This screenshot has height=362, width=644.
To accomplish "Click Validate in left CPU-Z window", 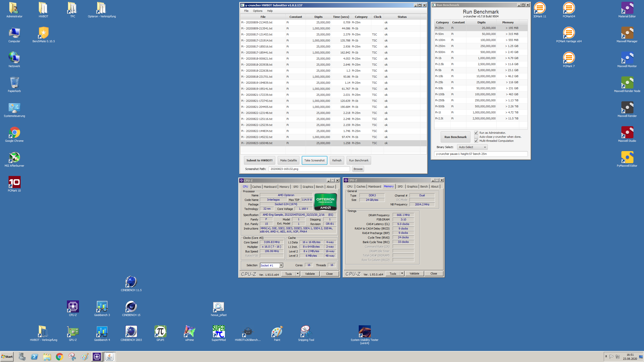I will [x=310, y=274].
